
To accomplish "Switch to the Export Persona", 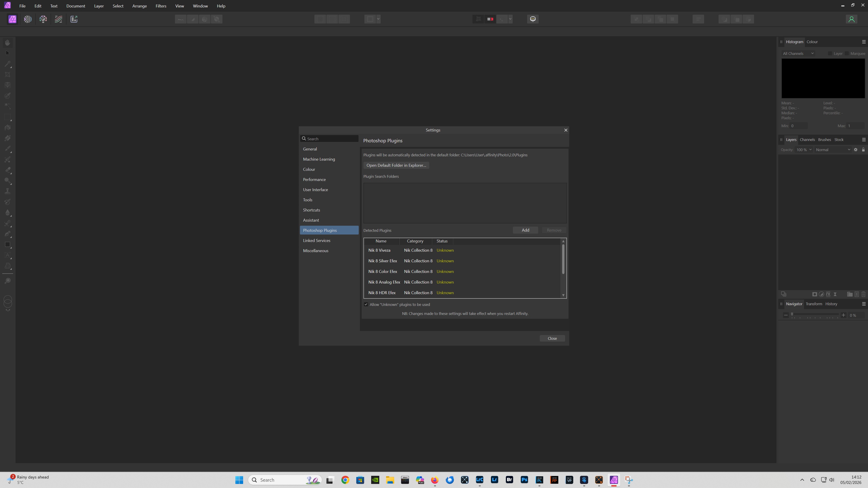I will point(74,19).
